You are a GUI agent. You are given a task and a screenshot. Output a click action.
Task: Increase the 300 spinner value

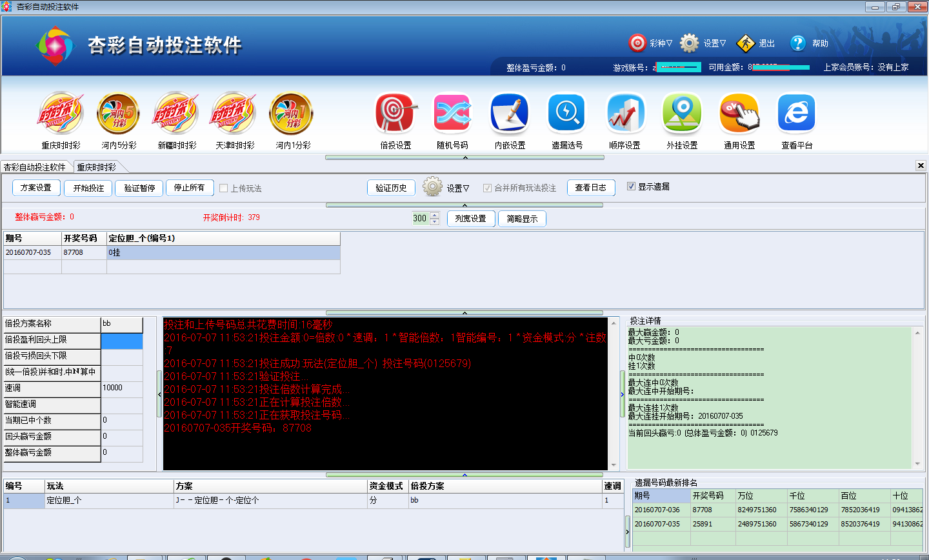(x=434, y=215)
